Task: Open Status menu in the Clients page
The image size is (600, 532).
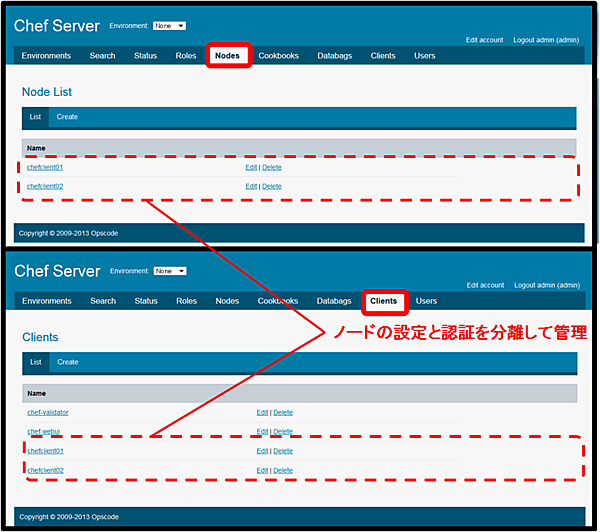Action: click(x=146, y=301)
